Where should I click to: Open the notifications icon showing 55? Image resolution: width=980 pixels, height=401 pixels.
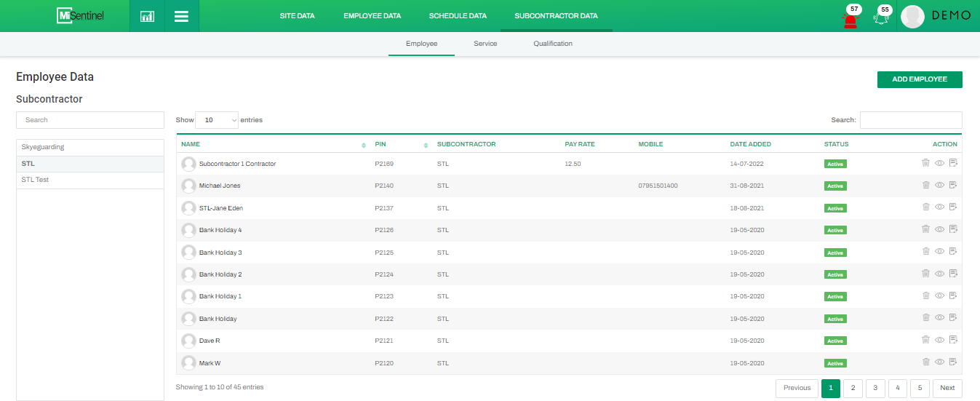882,17
